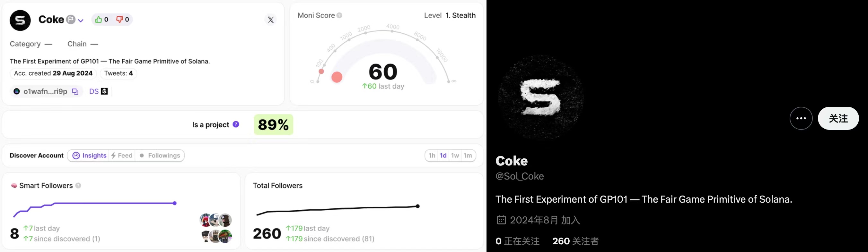The height and width of the screenshot is (252, 868).
Task: Switch to the Followings tab
Action: point(160,155)
